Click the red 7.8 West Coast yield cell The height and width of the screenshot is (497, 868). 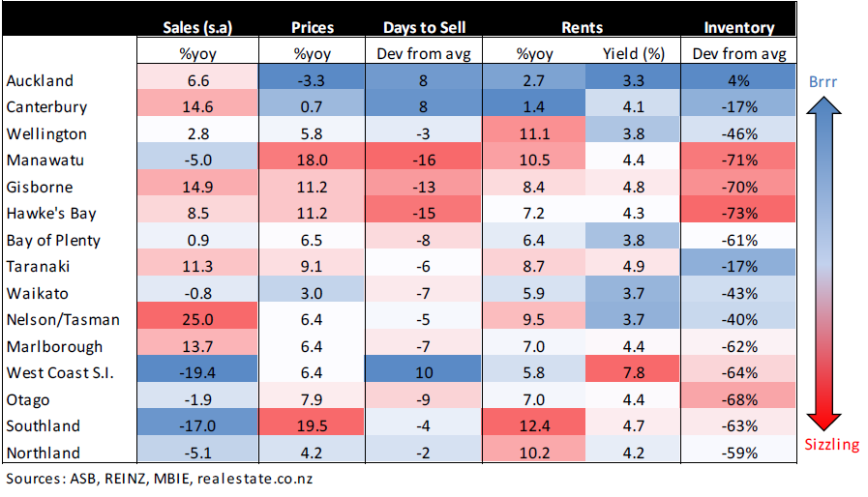631,373
